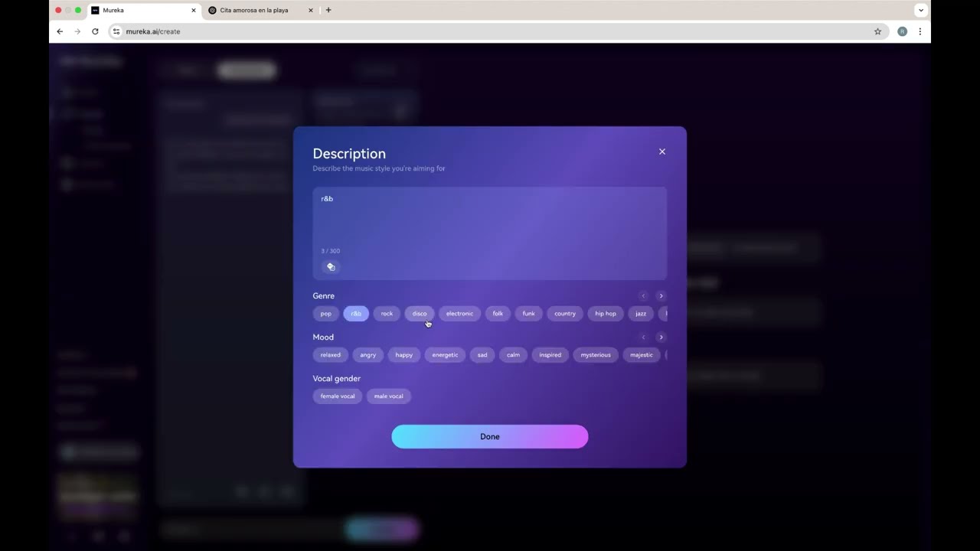The height and width of the screenshot is (551, 980).
Task: Show next mood tags with right arrow
Action: point(661,337)
